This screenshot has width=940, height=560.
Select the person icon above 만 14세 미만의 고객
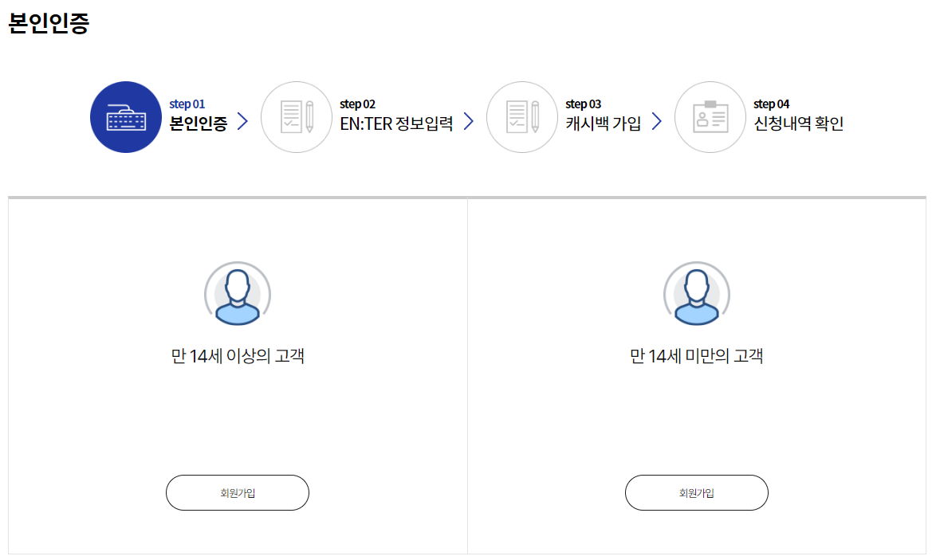696,294
